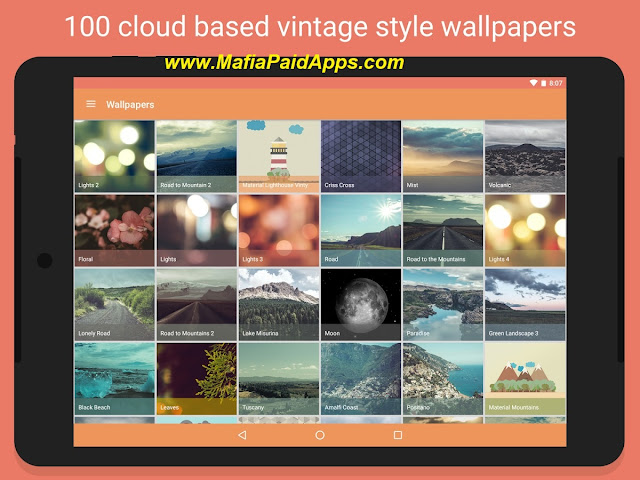Tap the Android back navigation button
The width and height of the screenshot is (640, 480).
[242, 435]
